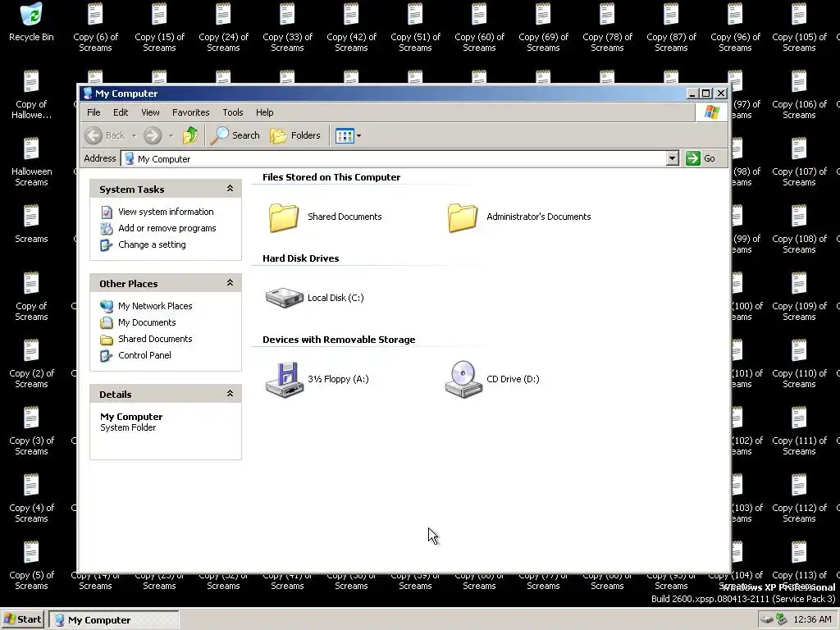This screenshot has height=630, width=840.
Task: Collapse the System Tasks panel
Action: pyautogui.click(x=230, y=189)
